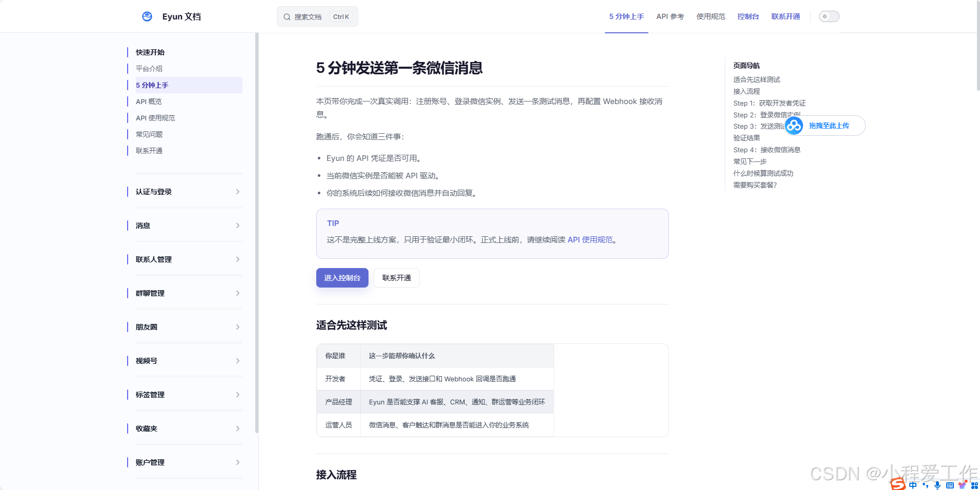Click the magnifier icon in the search box
Screen dimensions: 980x490
(x=287, y=17)
